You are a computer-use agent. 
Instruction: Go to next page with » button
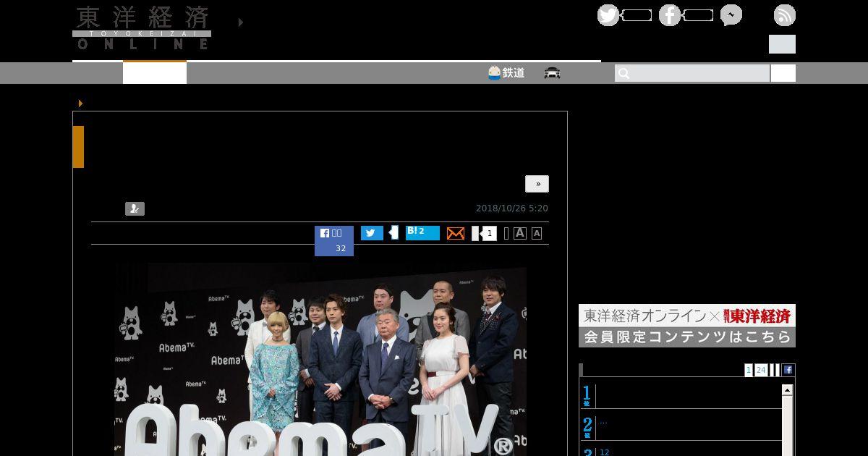click(537, 184)
